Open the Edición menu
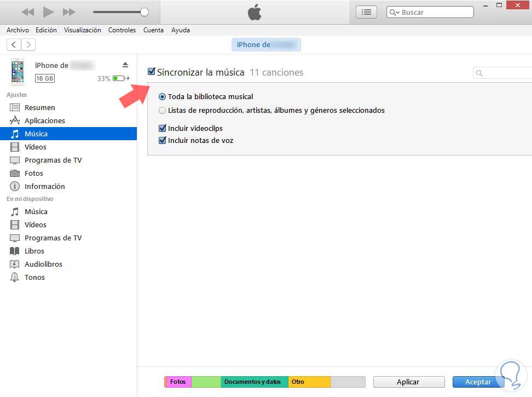The width and height of the screenshot is (532, 397). pos(46,30)
